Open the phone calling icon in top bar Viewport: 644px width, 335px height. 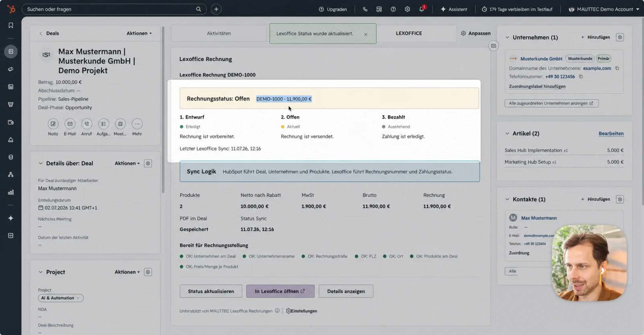(365, 9)
